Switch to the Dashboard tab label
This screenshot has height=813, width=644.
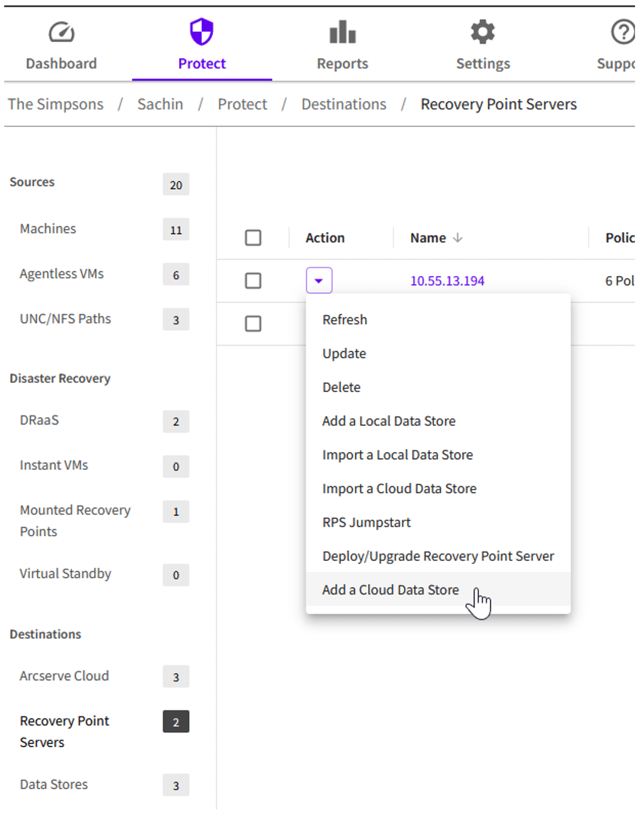(61, 63)
